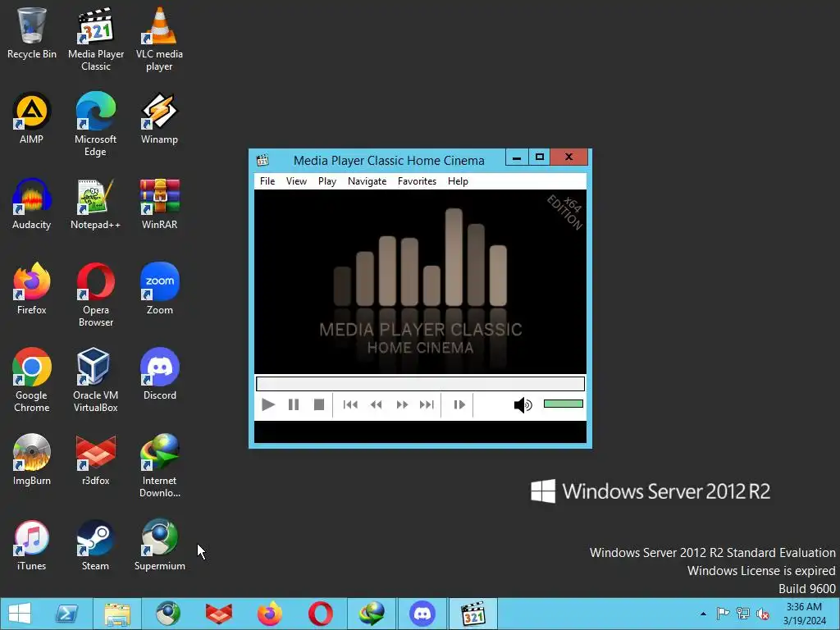The image size is (840, 630).
Task: Open the Navigate menu
Action: [x=367, y=181]
